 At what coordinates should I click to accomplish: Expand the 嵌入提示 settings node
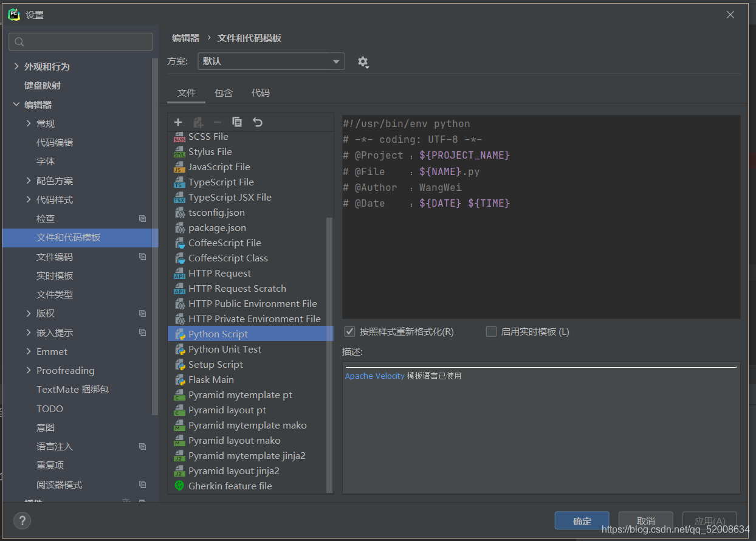coord(29,333)
